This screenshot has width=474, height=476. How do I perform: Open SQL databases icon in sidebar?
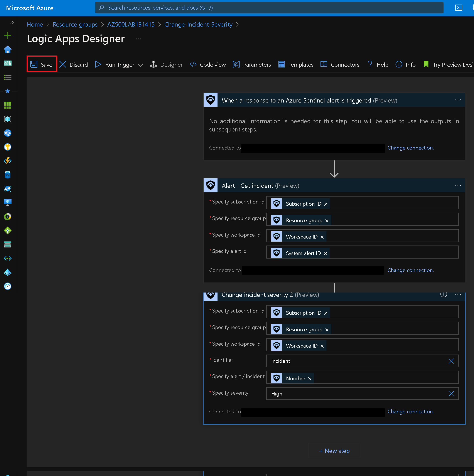[8, 175]
